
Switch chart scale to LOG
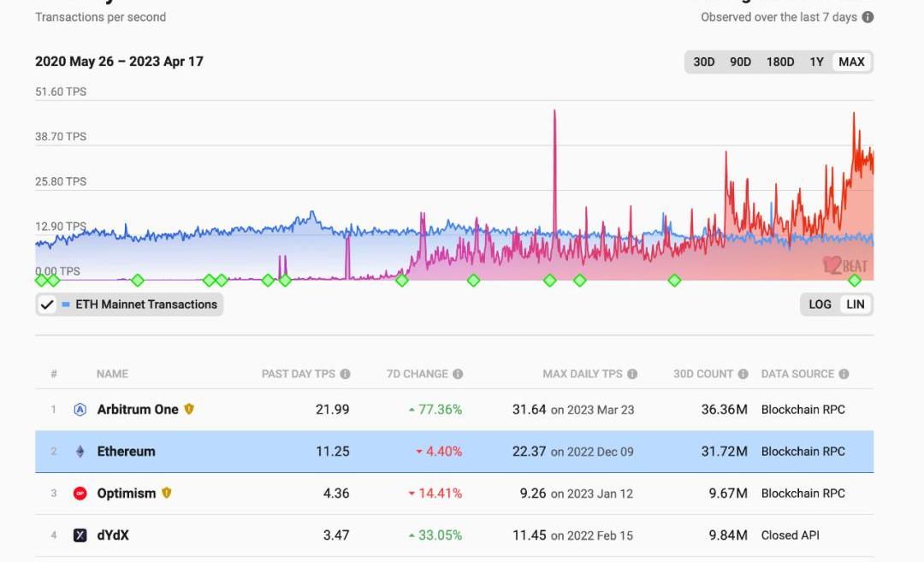pyautogui.click(x=820, y=305)
